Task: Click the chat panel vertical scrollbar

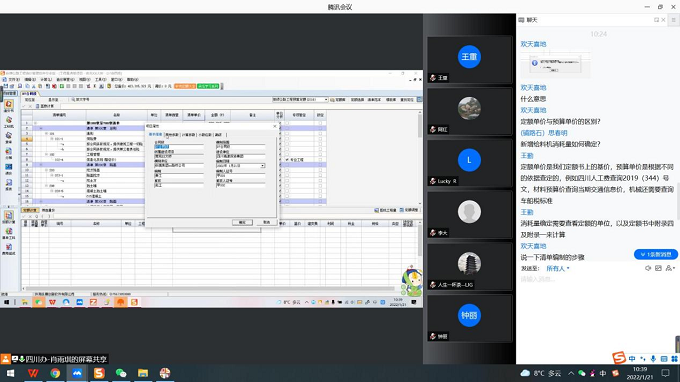Action: tap(678, 202)
